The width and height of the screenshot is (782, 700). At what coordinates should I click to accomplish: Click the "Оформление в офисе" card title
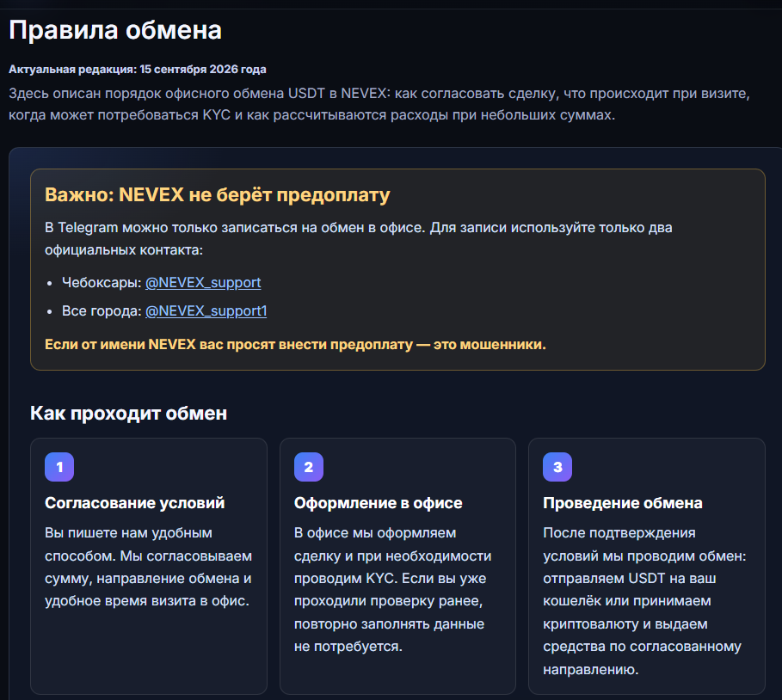378,503
